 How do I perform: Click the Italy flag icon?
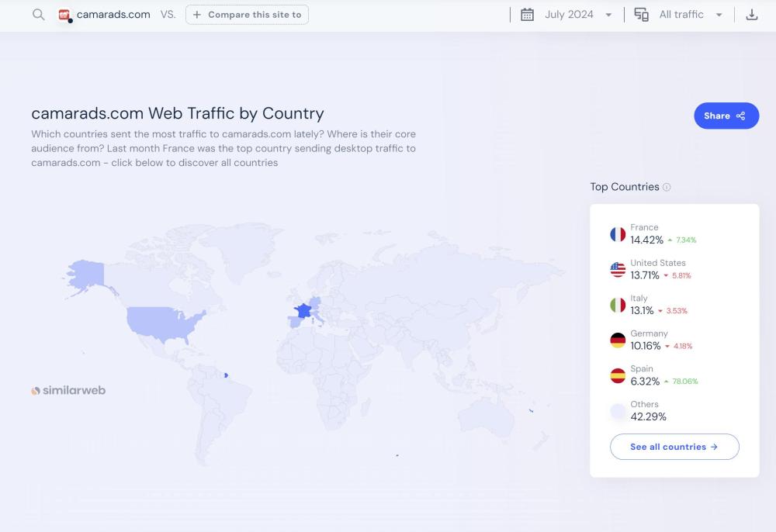pos(618,305)
